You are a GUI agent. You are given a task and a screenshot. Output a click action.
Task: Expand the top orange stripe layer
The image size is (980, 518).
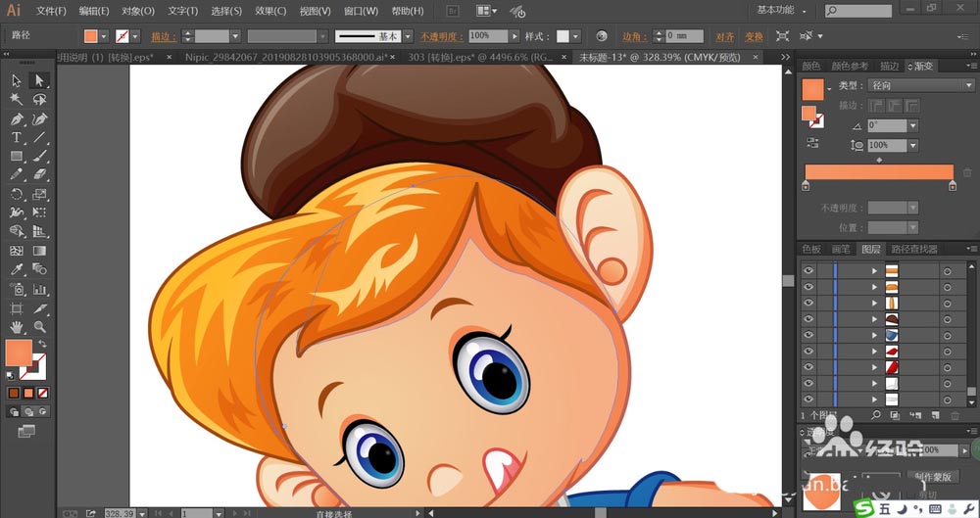pyautogui.click(x=874, y=270)
